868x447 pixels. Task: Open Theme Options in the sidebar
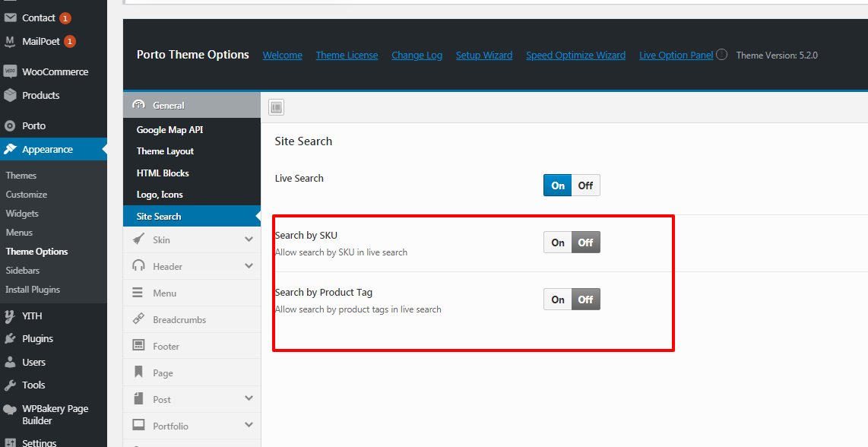(36, 252)
